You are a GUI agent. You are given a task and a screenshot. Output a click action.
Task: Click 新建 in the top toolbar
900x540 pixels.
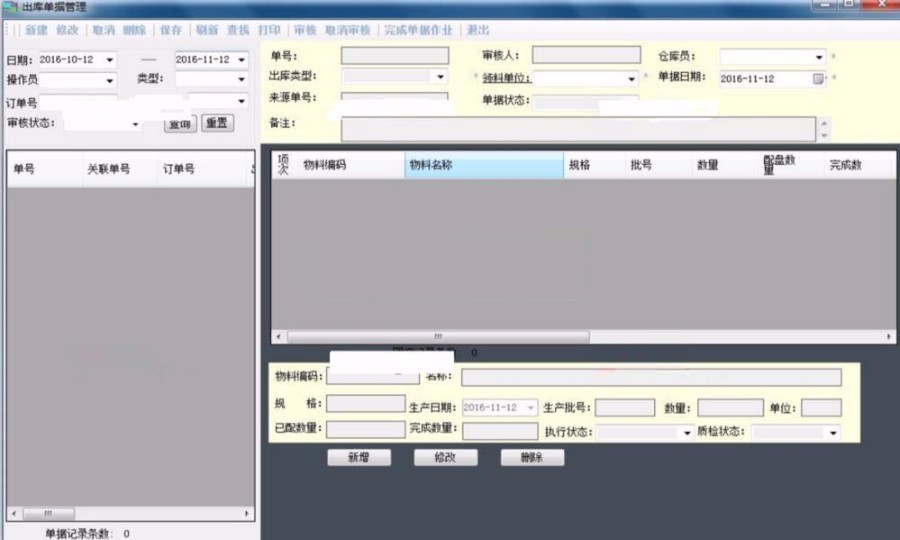tap(36, 30)
